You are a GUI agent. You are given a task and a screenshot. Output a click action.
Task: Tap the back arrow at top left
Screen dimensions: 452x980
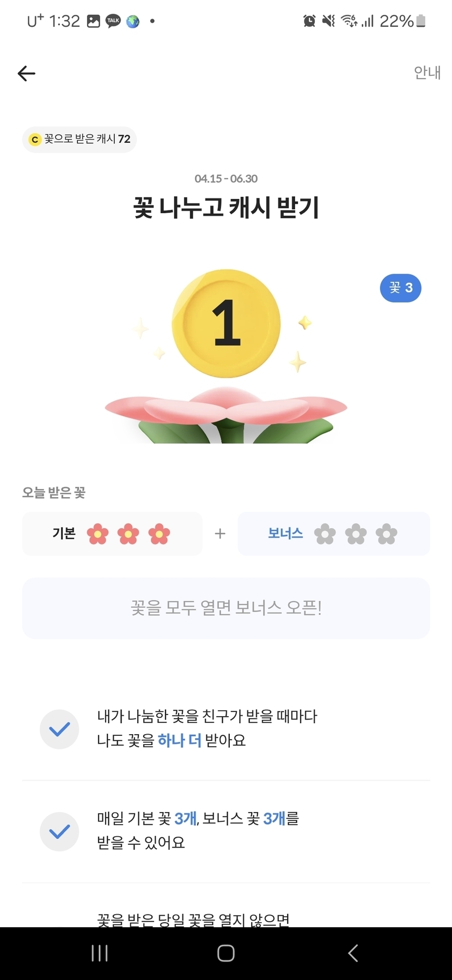point(26,73)
